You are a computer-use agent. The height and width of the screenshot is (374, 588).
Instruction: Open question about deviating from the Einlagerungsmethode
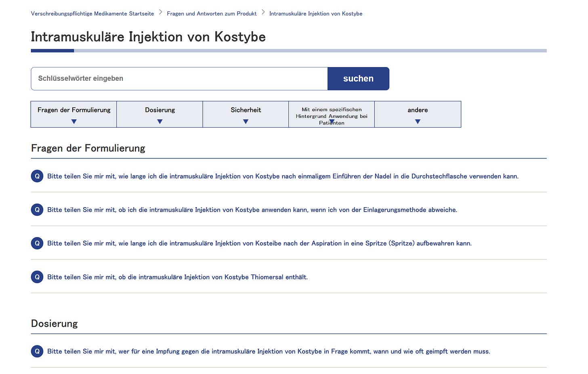pos(252,210)
